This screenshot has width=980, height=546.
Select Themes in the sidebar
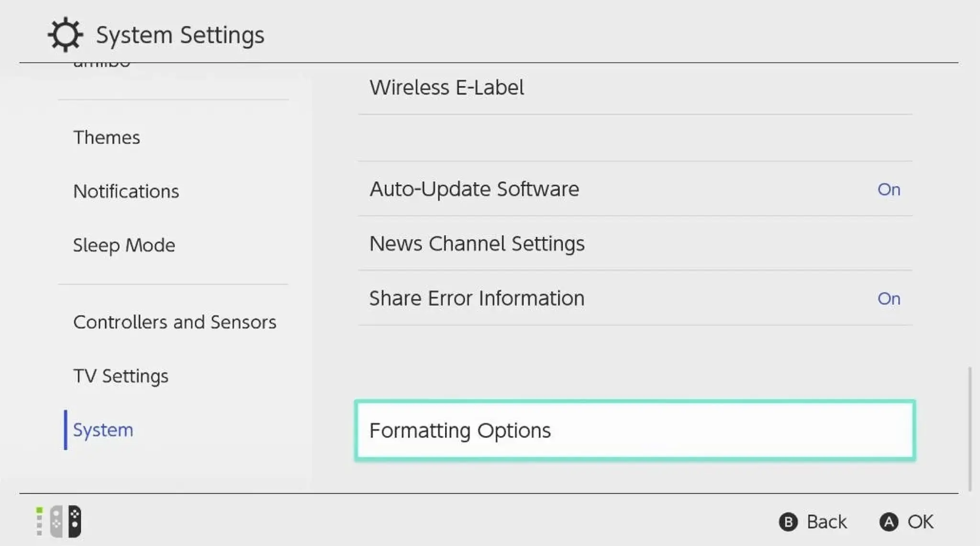click(106, 138)
